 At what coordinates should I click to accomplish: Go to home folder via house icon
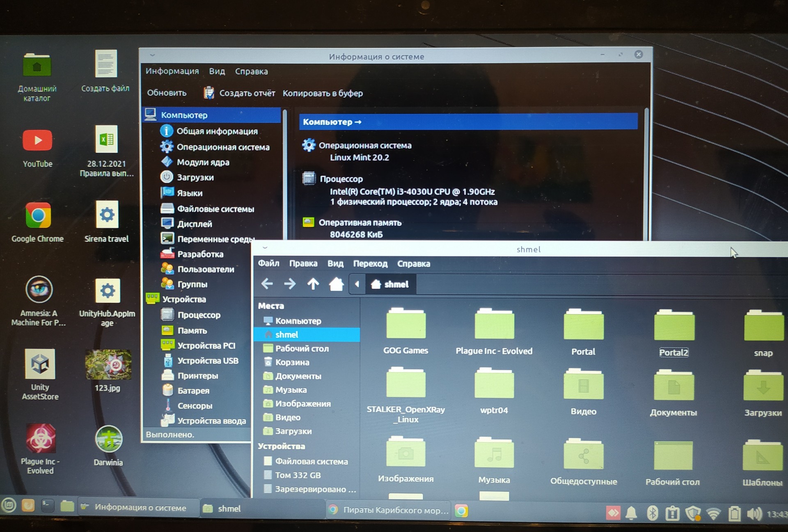point(336,284)
